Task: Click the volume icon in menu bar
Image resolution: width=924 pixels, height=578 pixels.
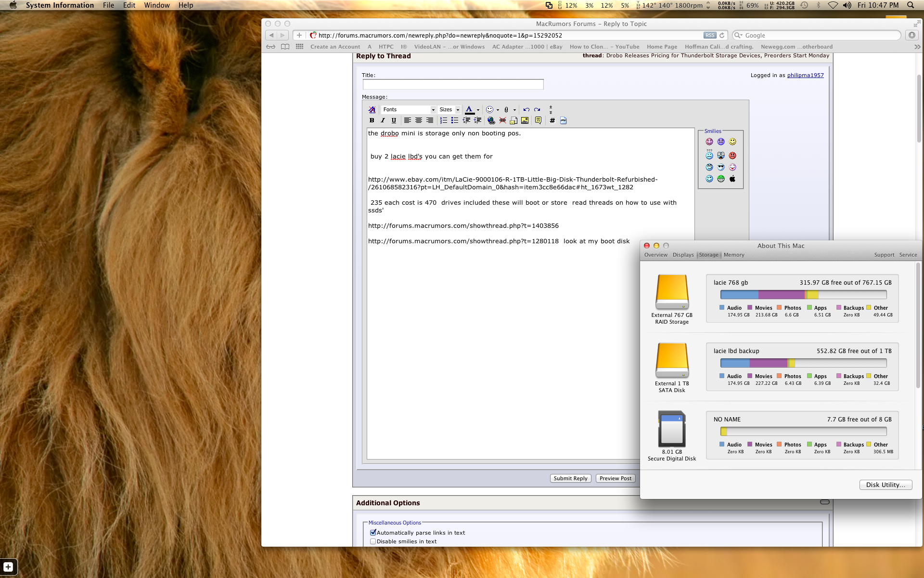Action: [847, 5]
